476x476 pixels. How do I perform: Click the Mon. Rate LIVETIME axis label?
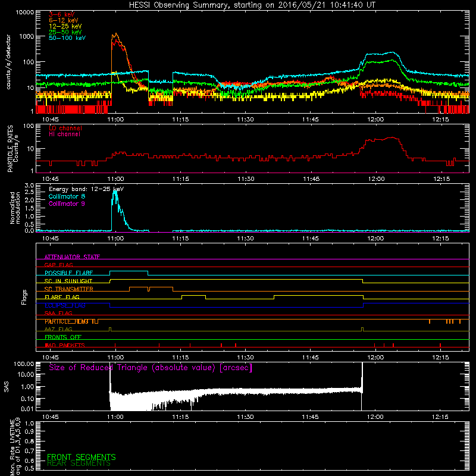(x=15, y=447)
